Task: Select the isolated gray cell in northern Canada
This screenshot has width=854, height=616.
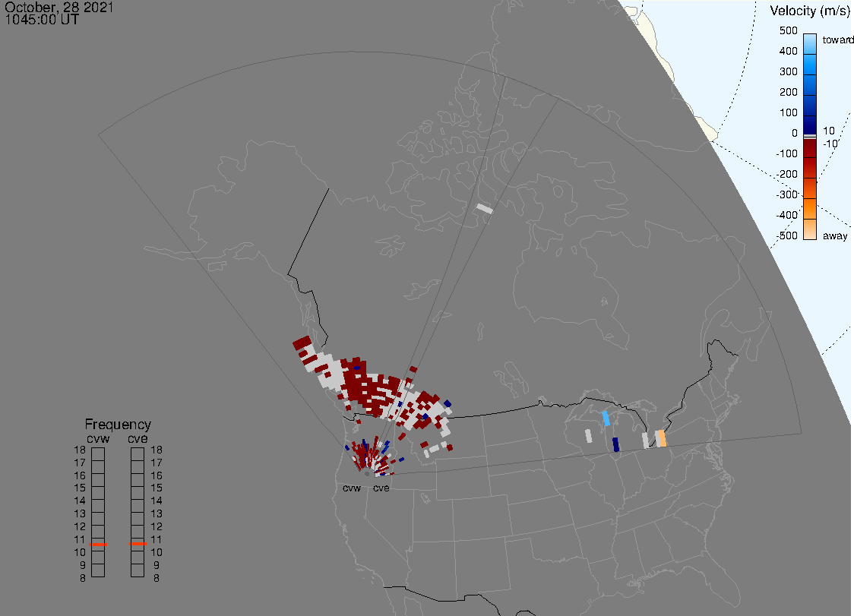Action: click(484, 208)
